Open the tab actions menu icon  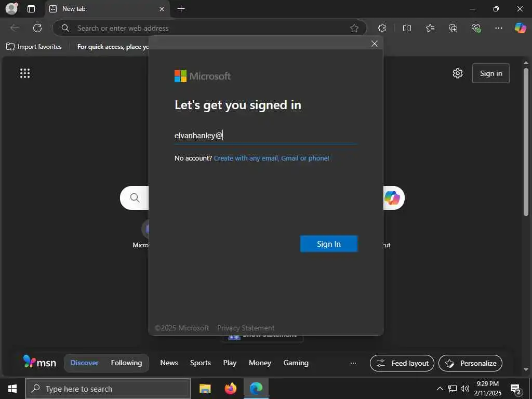tap(31, 9)
